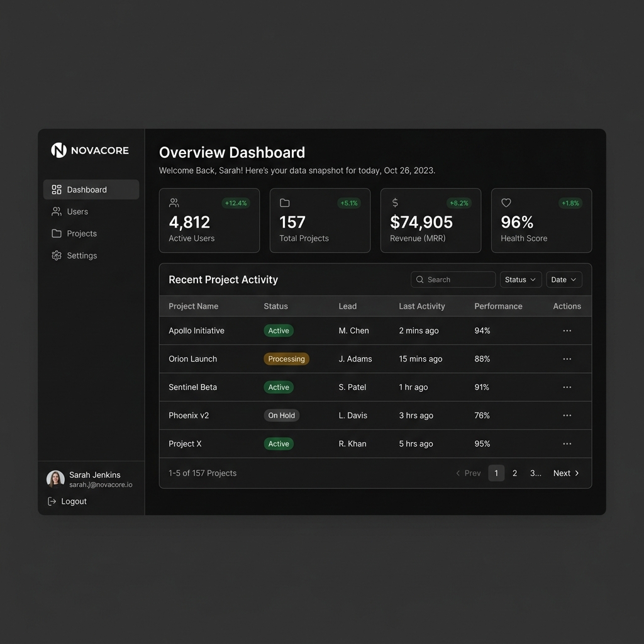This screenshot has height=644, width=644.
Task: Click the +8.2% growth badge
Action: [458, 203]
